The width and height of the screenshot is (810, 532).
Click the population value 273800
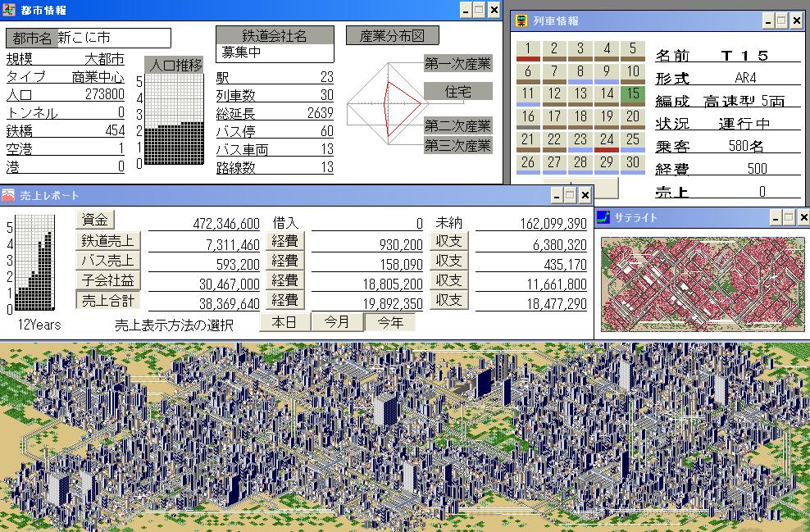[105, 94]
